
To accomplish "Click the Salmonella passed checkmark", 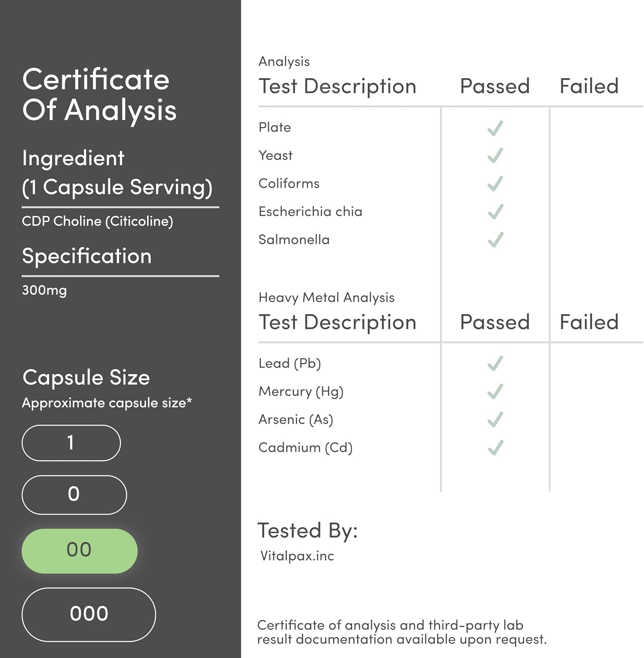I will point(495,240).
